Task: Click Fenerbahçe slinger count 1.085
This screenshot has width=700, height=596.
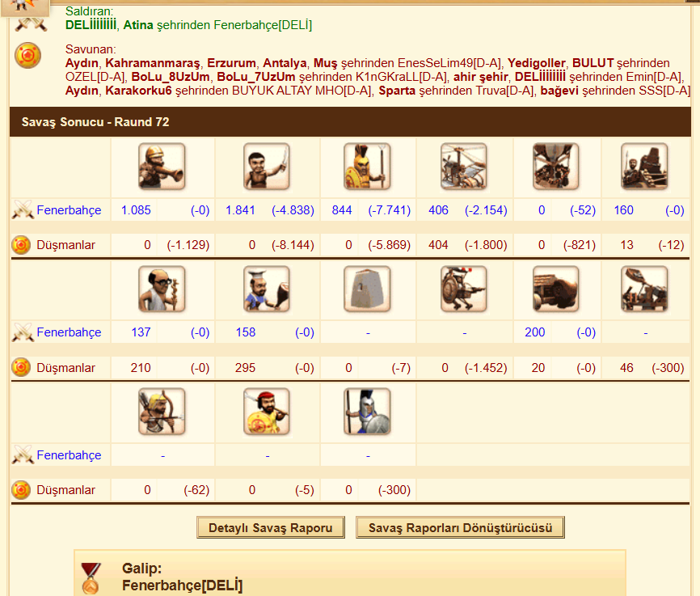Action: [x=136, y=210]
